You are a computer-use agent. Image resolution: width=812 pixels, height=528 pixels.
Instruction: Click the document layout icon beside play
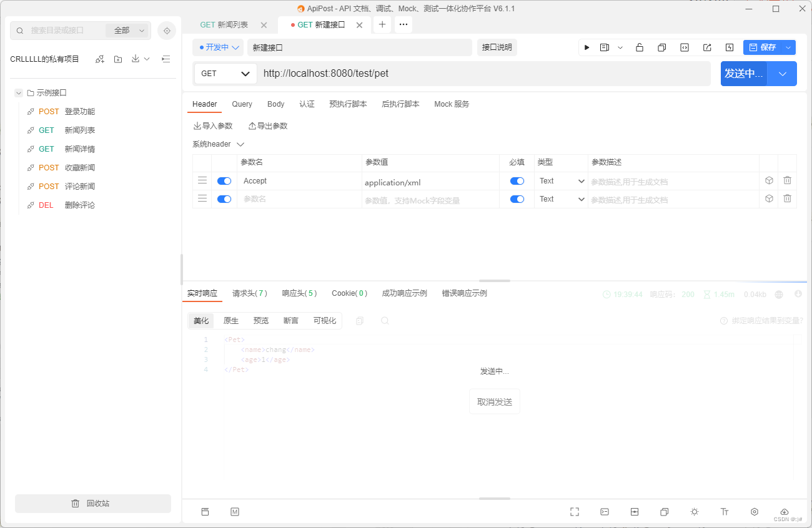605,47
